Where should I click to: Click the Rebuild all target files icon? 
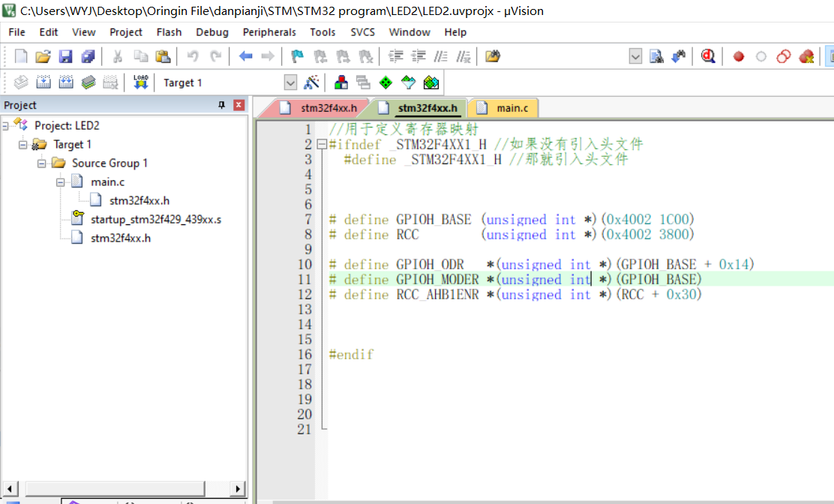(x=66, y=82)
